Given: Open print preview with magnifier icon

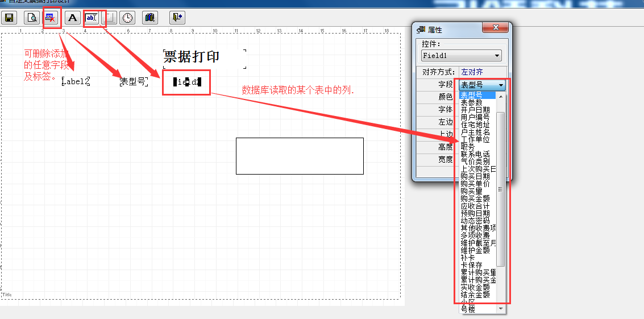Looking at the screenshot, I should pyautogui.click(x=31, y=18).
